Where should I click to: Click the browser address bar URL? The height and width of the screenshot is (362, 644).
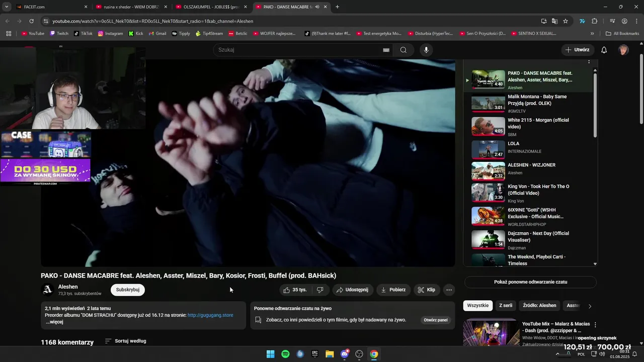coord(153,21)
